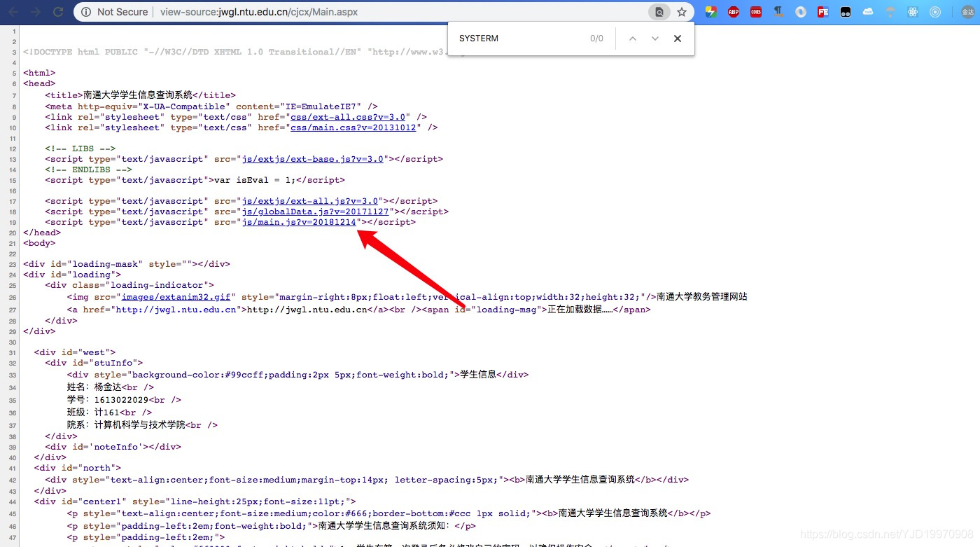Open the css/main.css?v=20131012 link
This screenshot has height=547, width=980.
pyautogui.click(x=353, y=127)
